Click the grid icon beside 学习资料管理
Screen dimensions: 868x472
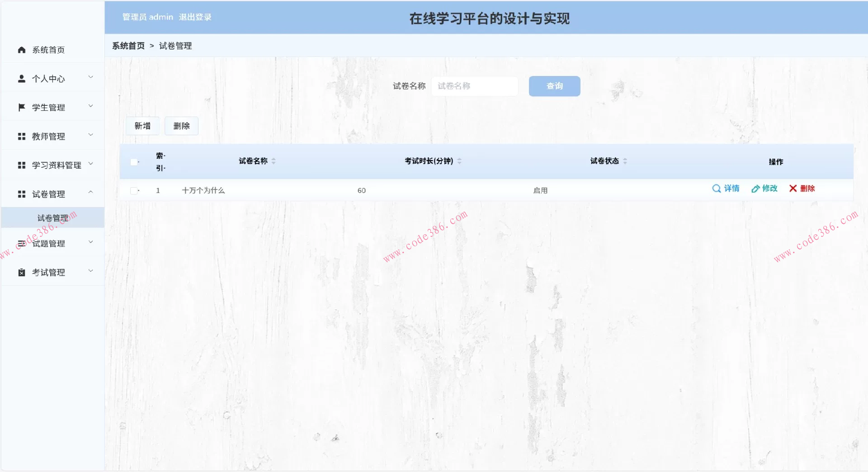(21, 165)
